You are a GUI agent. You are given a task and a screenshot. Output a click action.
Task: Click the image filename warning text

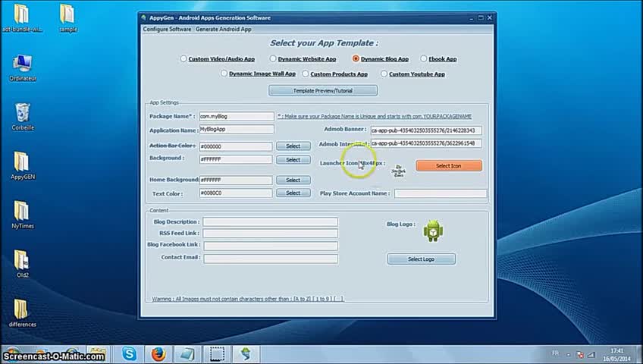pos(248,299)
